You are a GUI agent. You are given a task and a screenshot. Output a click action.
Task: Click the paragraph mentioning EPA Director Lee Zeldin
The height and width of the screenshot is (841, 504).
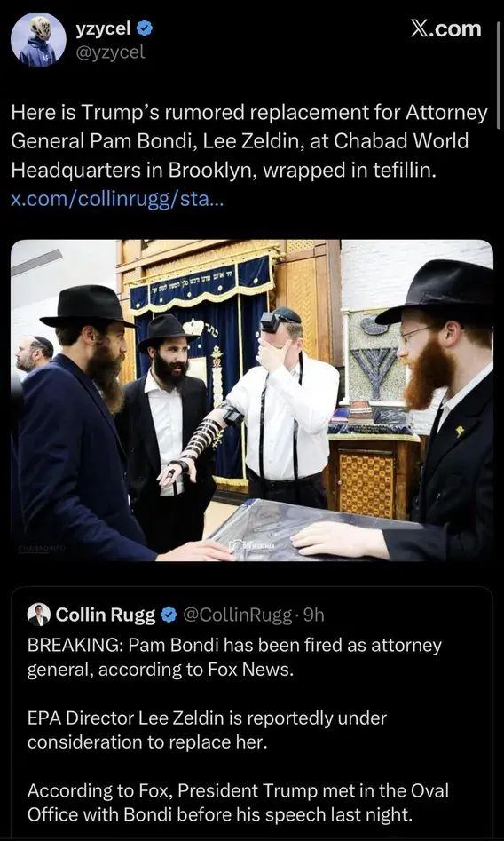pyautogui.click(x=207, y=730)
